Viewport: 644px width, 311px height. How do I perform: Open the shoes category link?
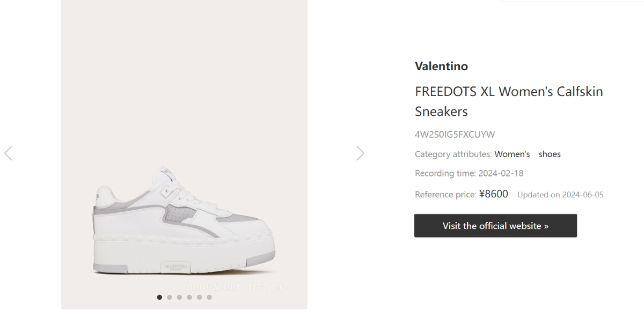coord(550,154)
